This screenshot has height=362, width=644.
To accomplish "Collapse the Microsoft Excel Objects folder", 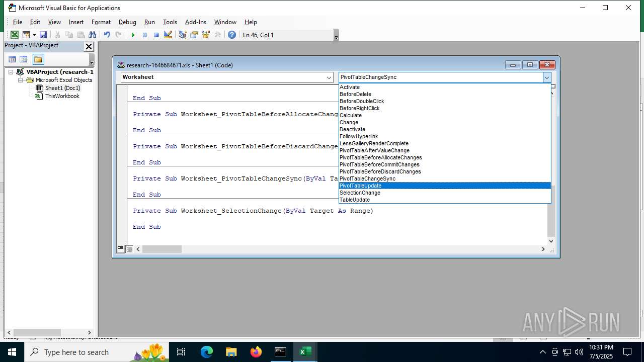I will [x=21, y=80].
